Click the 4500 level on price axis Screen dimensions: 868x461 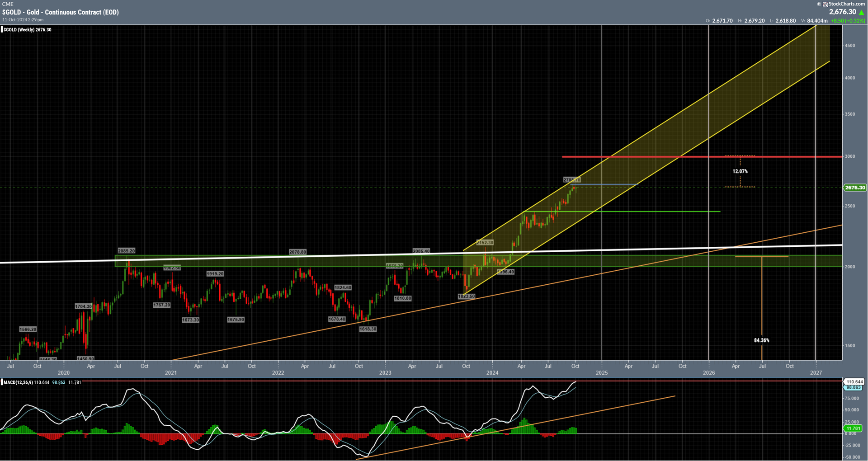coord(849,46)
